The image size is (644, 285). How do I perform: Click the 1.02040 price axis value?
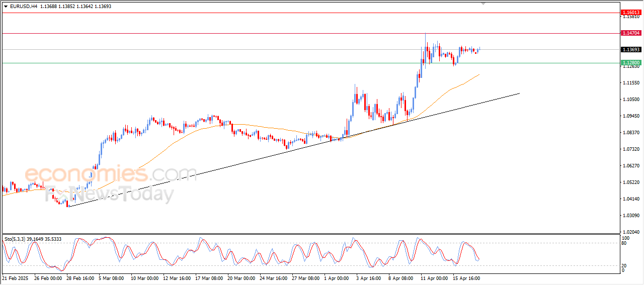pos(630,232)
